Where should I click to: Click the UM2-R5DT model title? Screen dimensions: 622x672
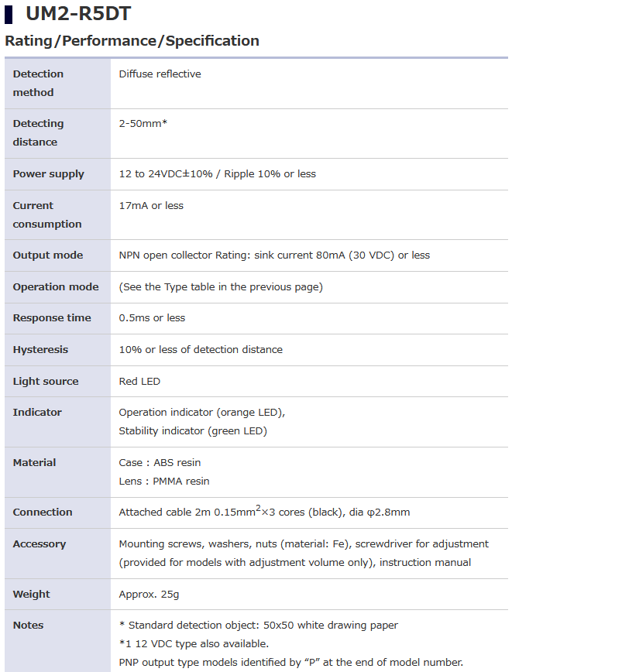77,14
